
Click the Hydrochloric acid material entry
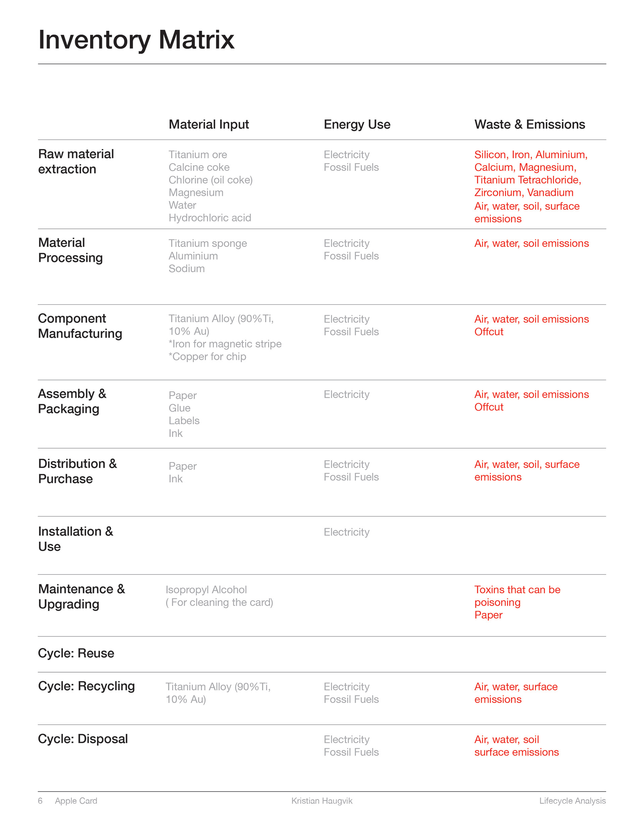click(x=210, y=218)
